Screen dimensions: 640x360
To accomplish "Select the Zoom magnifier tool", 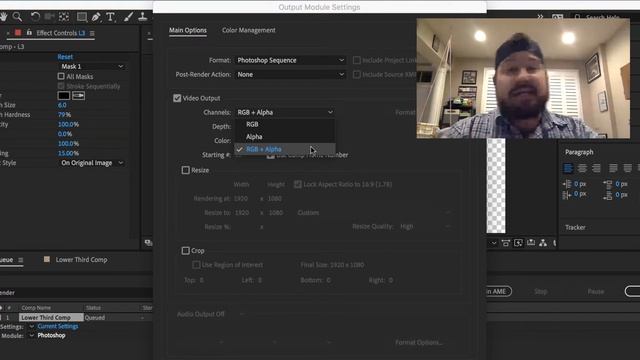I will (x=17, y=17).
